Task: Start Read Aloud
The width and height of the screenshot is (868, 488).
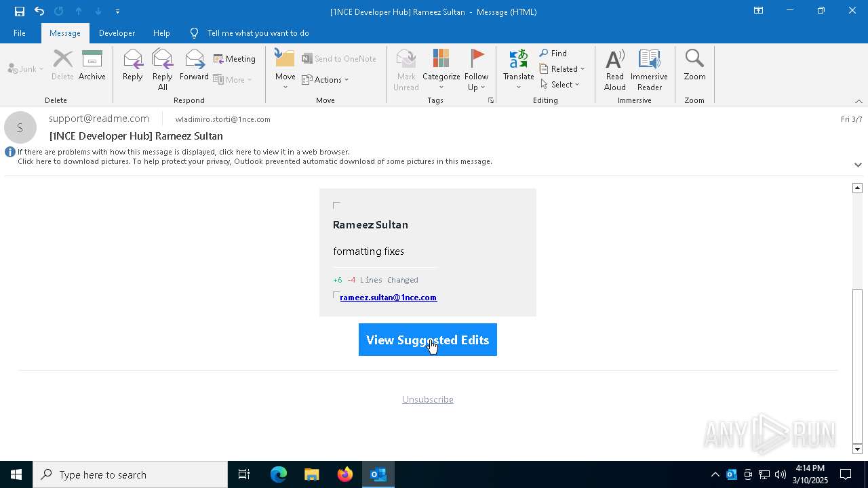Action: click(x=615, y=70)
